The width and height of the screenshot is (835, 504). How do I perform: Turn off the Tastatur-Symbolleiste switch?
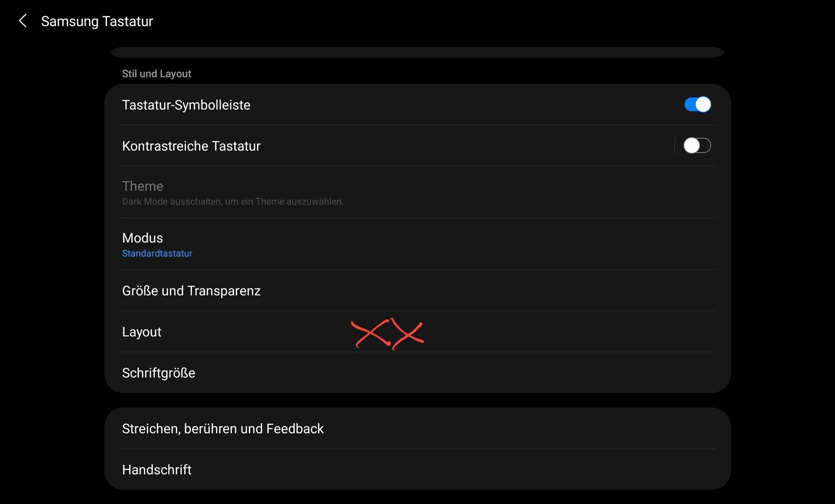(x=697, y=104)
